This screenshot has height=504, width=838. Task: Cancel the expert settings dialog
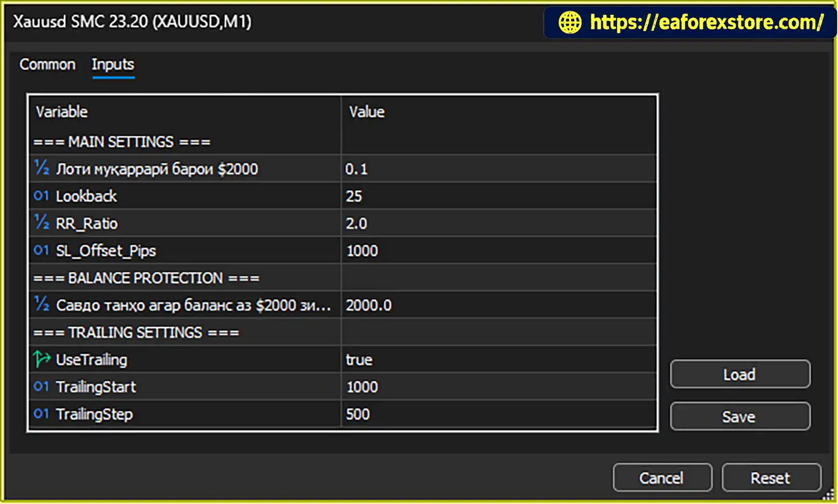coord(662,478)
